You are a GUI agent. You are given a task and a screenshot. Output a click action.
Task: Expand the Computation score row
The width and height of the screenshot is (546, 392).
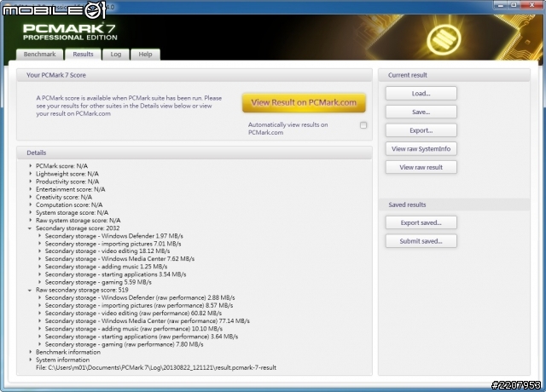(31, 205)
